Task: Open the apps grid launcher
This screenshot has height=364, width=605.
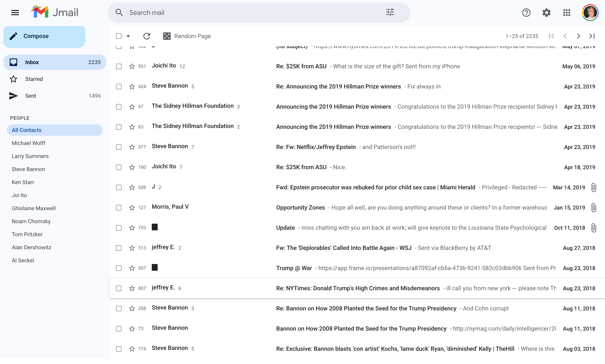Action: (x=567, y=13)
